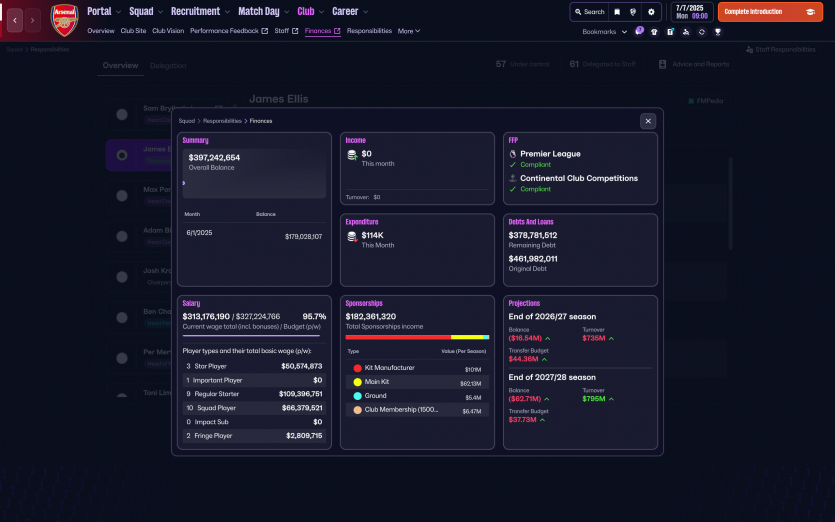Click the Premier League FFP icon
Viewport: 835px width, 522px height.
click(x=513, y=154)
